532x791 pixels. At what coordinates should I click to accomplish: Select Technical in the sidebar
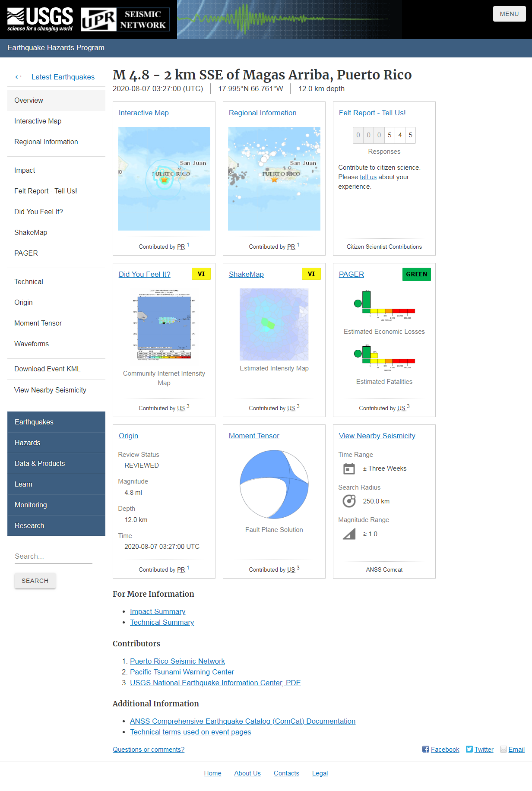pyautogui.click(x=56, y=282)
